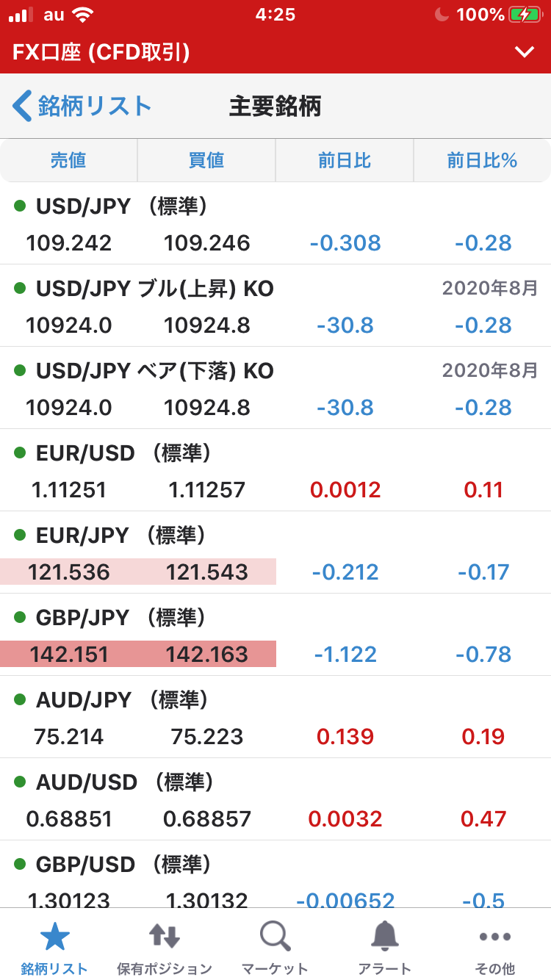Select the AUD/JPY (標準) instrument row
The width and height of the screenshot is (551, 980).
click(x=275, y=717)
